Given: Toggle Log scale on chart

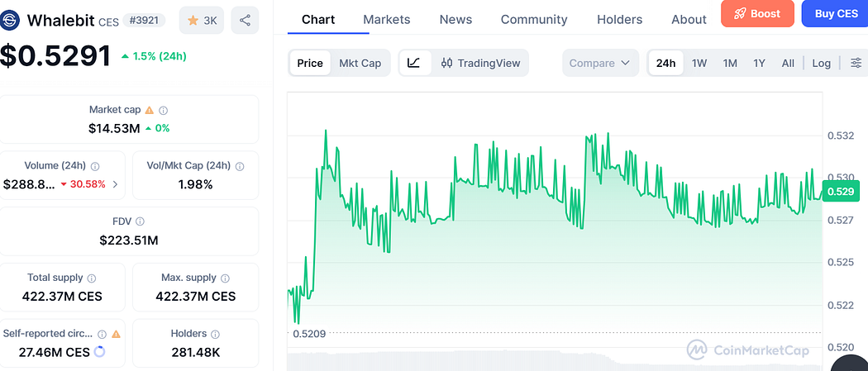Looking at the screenshot, I should pyautogui.click(x=822, y=63).
